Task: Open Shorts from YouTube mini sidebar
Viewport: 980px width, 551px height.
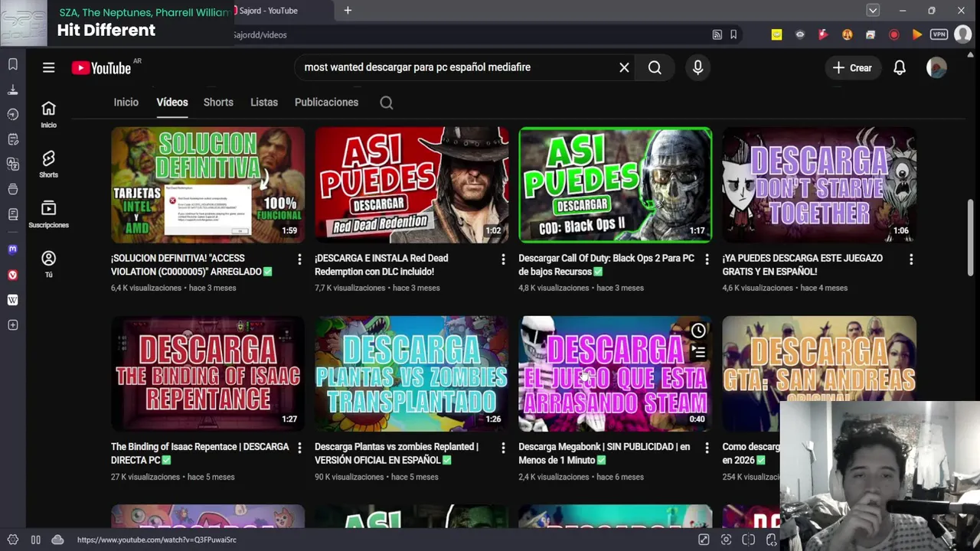Action: coord(48,164)
